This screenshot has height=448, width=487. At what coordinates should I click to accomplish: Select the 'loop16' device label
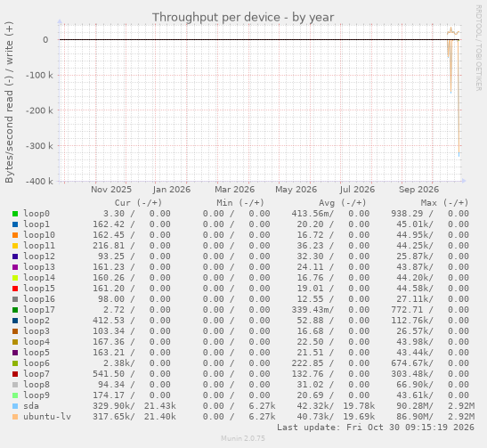coord(39,299)
